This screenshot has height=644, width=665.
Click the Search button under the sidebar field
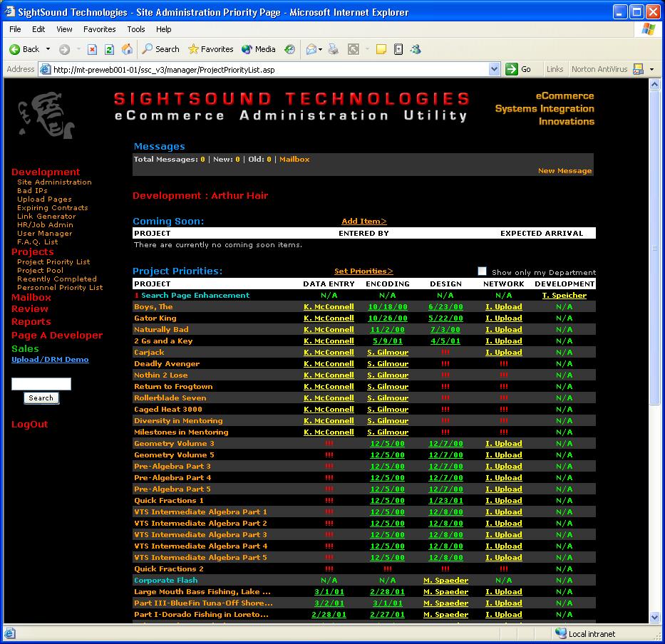pyautogui.click(x=41, y=398)
